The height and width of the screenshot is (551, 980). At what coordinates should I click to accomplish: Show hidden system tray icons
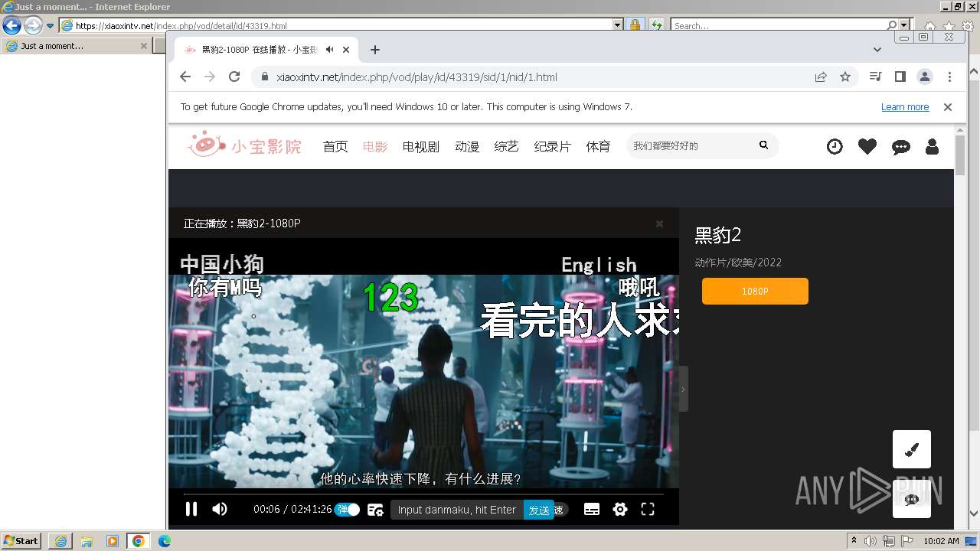click(854, 541)
